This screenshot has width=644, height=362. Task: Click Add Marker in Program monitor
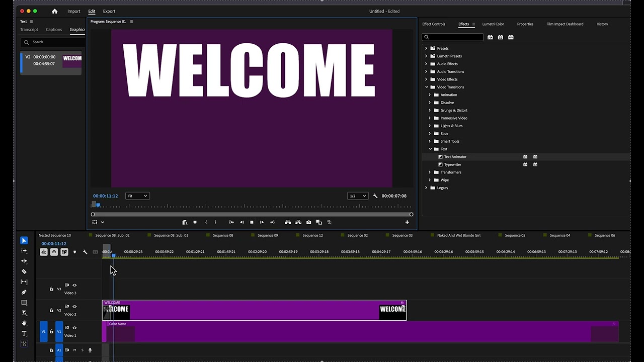(x=195, y=222)
